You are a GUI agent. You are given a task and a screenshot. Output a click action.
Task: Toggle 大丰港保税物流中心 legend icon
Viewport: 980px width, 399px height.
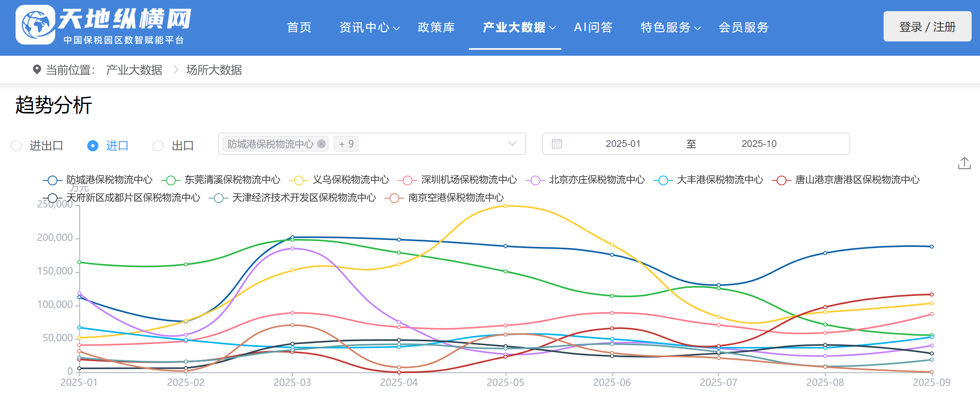(663, 180)
